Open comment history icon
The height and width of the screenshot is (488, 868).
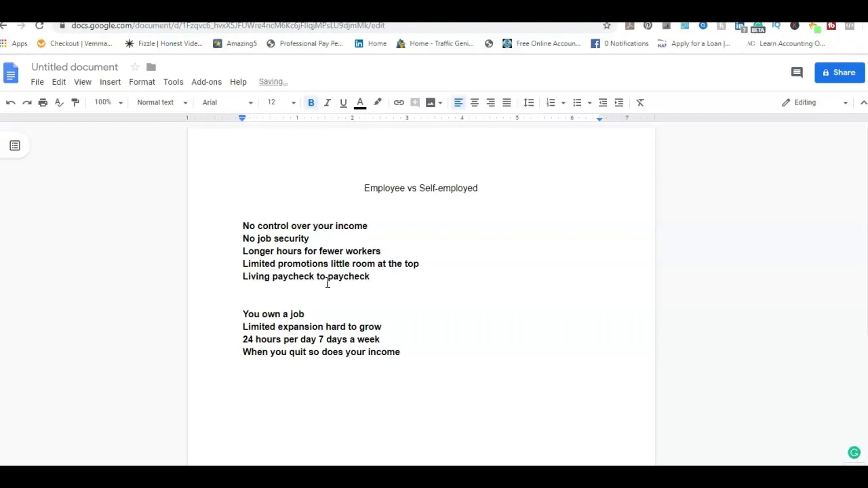pos(797,73)
